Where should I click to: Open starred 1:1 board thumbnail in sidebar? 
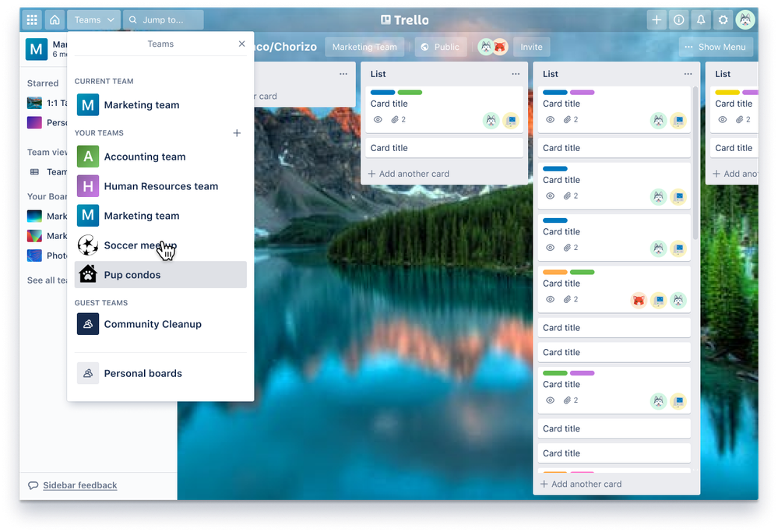coord(34,103)
